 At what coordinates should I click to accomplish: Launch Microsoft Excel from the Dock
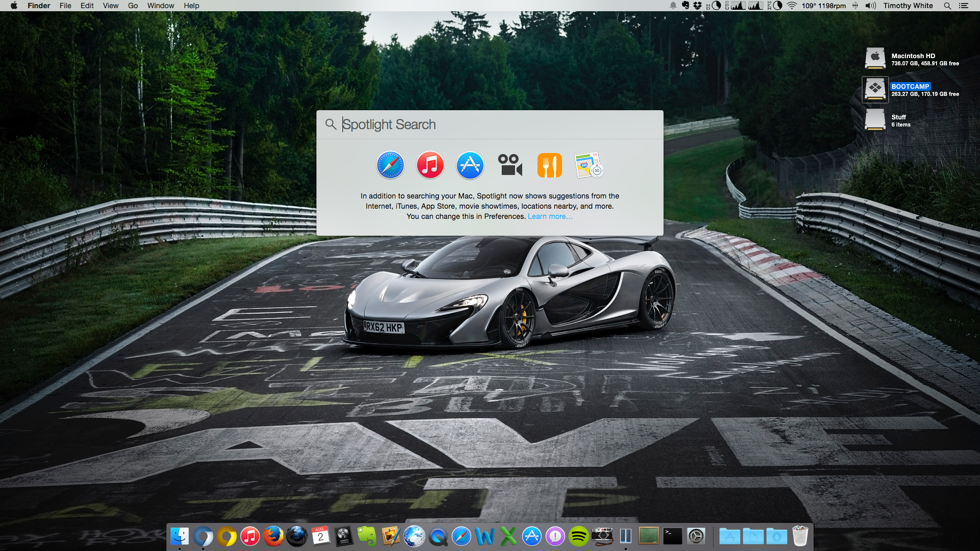pos(508,536)
